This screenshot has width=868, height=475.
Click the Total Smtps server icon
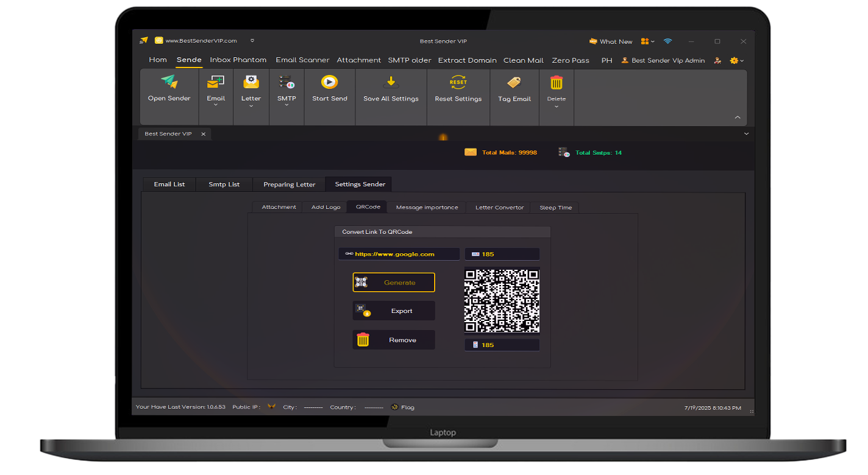click(564, 152)
